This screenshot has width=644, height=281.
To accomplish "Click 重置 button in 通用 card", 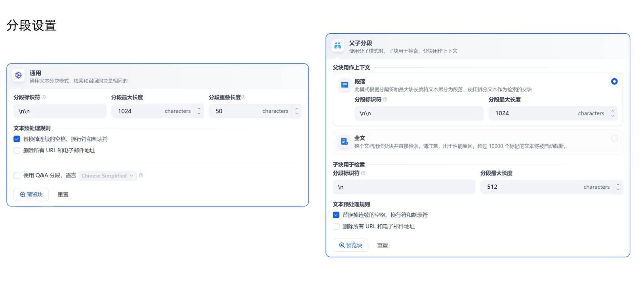I will (63, 195).
